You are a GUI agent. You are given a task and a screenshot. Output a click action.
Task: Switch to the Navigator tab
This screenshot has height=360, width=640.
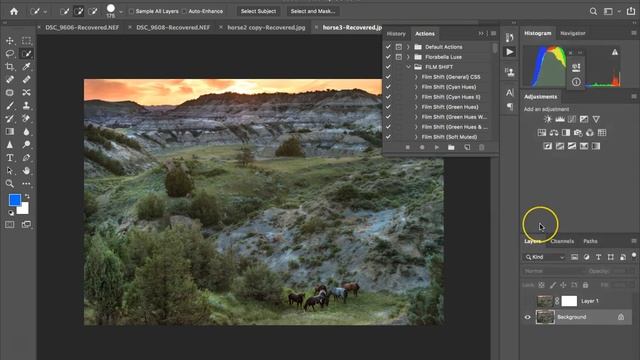tap(573, 33)
